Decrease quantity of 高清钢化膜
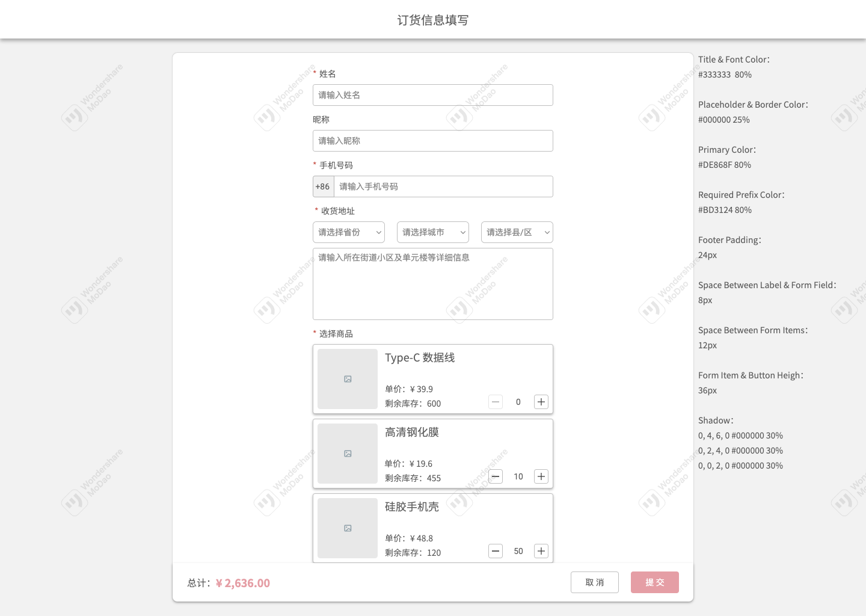This screenshot has width=866, height=616. (496, 476)
